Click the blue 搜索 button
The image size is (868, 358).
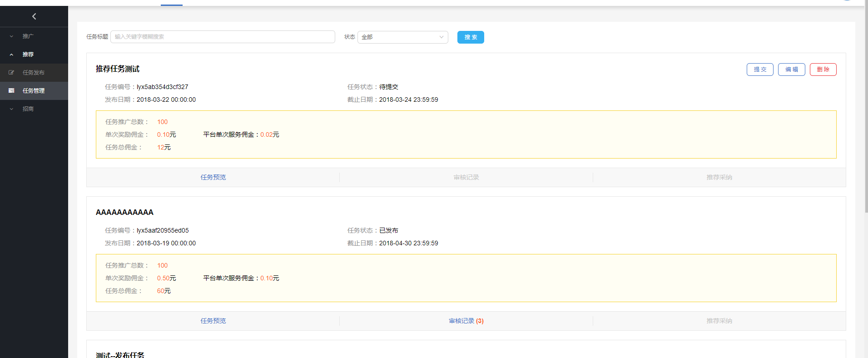coord(471,37)
